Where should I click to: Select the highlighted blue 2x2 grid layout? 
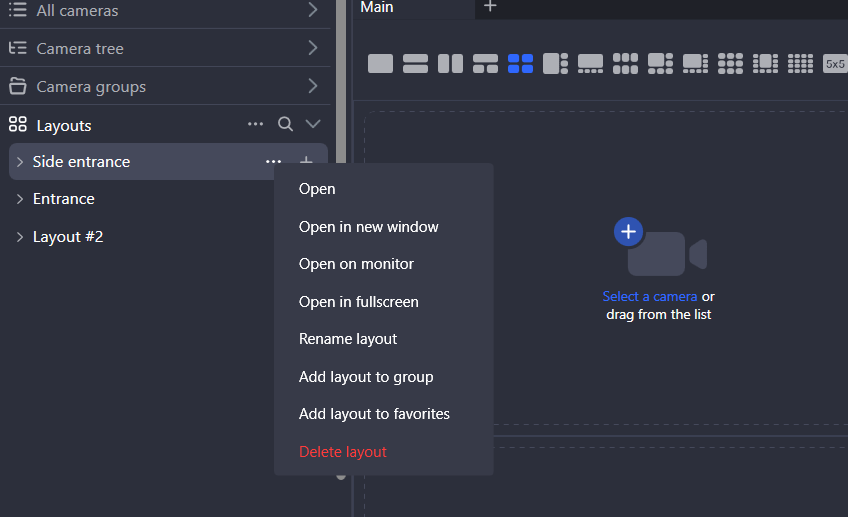[520, 64]
